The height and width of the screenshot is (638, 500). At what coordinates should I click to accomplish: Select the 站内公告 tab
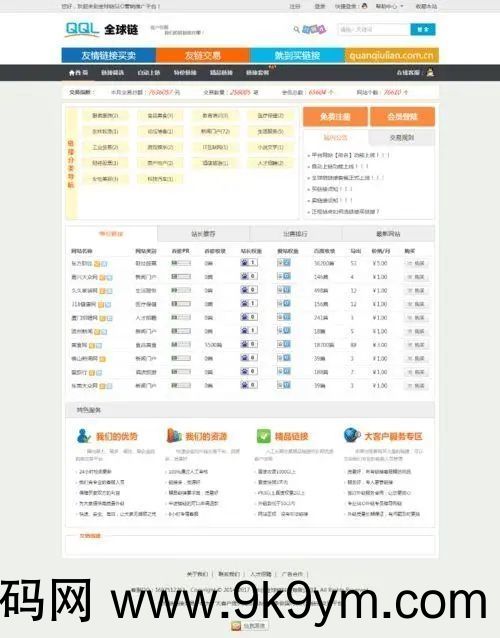click(336, 138)
